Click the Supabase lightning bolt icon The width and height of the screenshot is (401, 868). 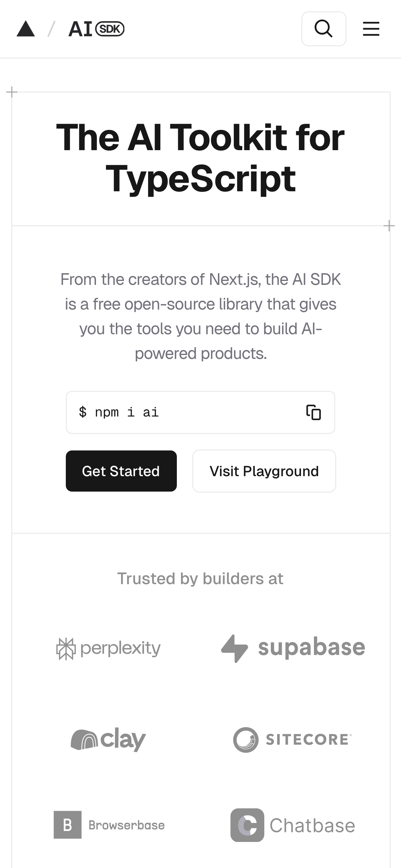coord(234,648)
